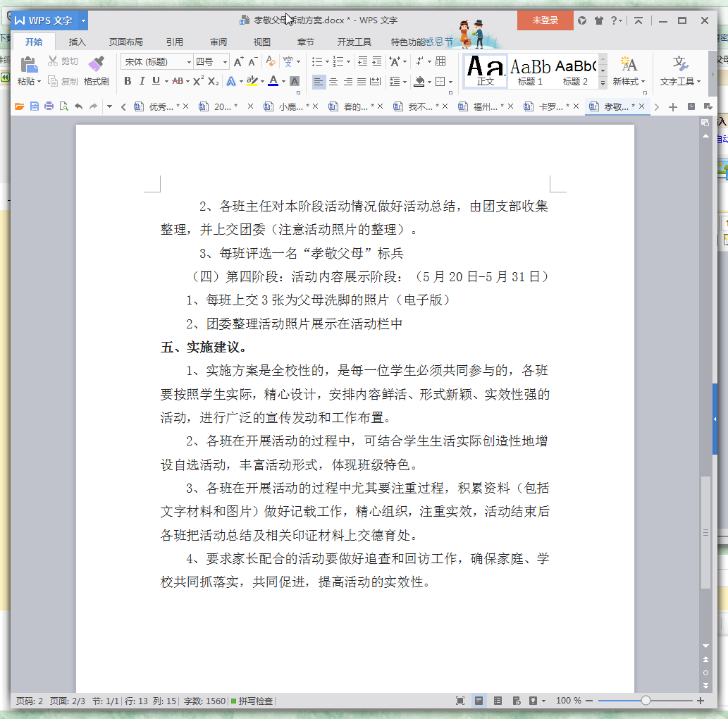Toggle Superscript X² button

pyautogui.click(x=198, y=81)
